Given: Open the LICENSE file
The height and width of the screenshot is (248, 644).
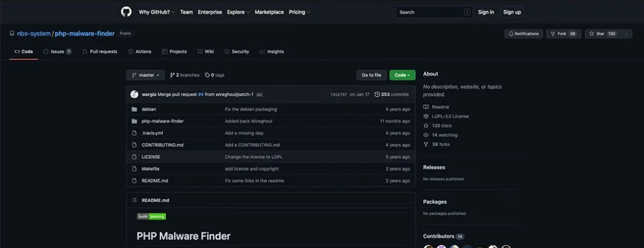Looking at the screenshot, I should [x=151, y=157].
